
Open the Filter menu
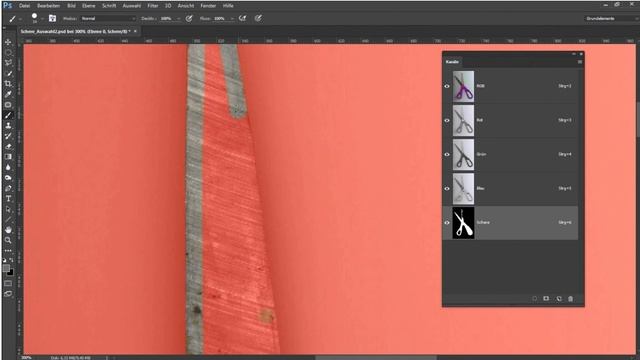click(x=153, y=6)
